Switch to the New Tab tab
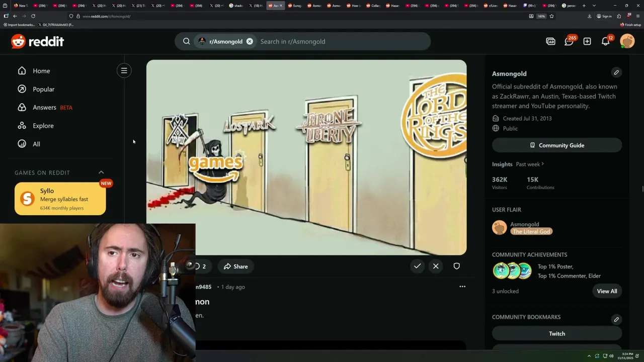The image size is (644, 362). point(21,6)
